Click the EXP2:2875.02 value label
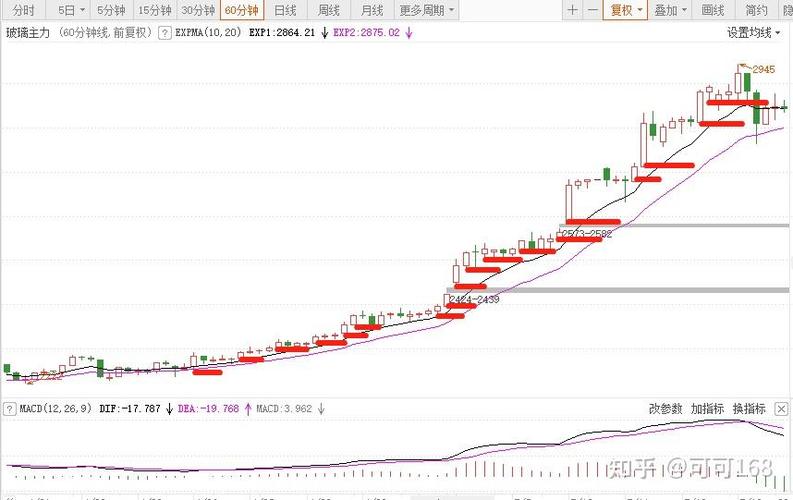The width and height of the screenshot is (793, 500). click(366, 33)
